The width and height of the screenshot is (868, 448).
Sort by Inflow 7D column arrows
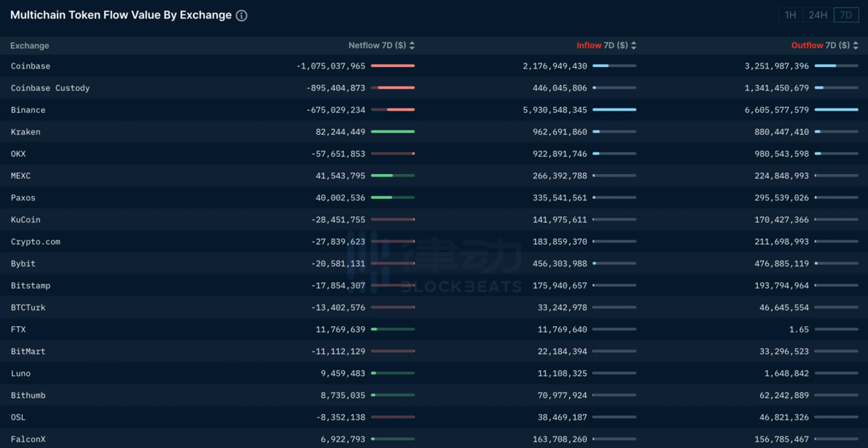(633, 46)
